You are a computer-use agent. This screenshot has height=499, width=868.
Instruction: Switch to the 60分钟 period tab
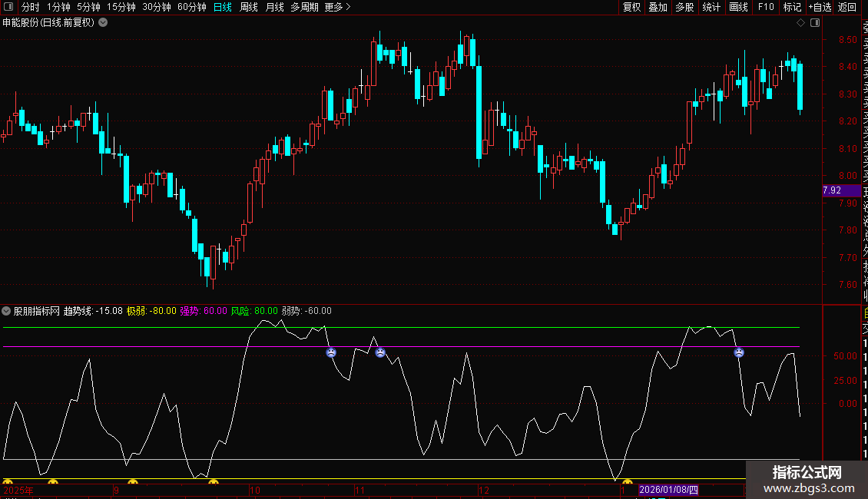(191, 7)
